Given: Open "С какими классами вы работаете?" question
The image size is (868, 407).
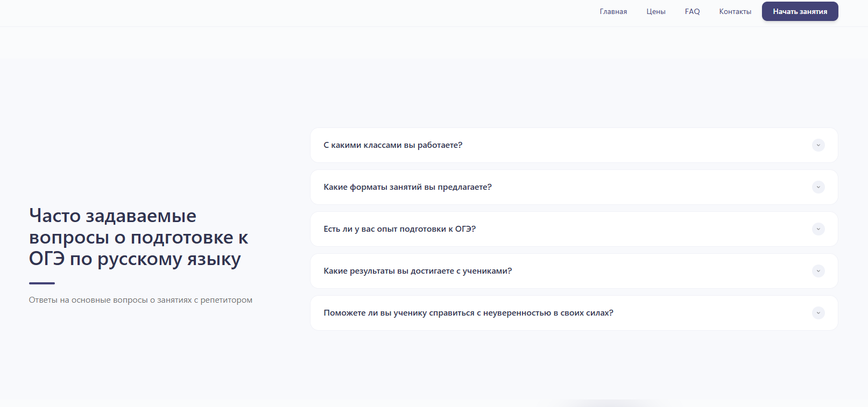Looking at the screenshot, I should pyautogui.click(x=393, y=145).
